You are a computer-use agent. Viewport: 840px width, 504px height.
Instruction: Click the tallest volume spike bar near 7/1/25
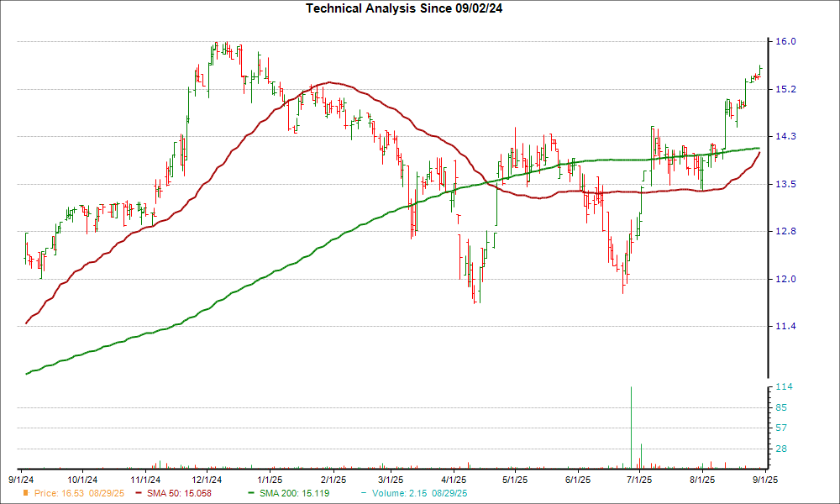point(631,428)
